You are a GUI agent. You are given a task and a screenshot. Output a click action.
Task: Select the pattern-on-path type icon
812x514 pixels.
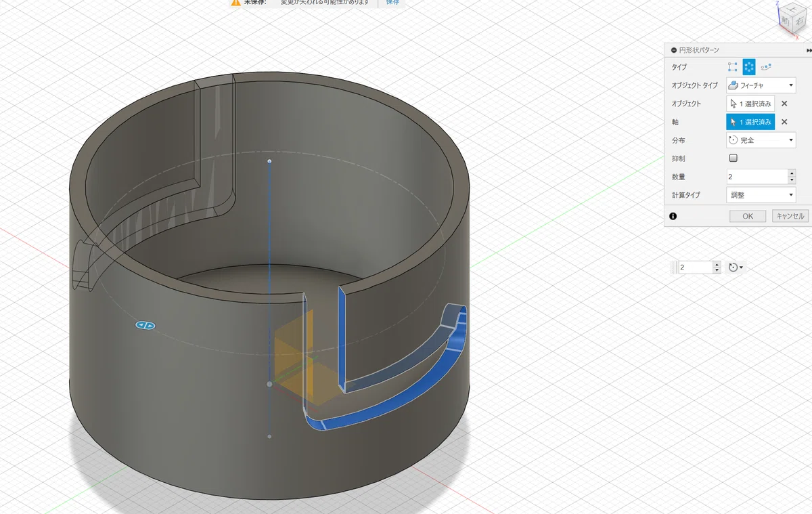766,67
